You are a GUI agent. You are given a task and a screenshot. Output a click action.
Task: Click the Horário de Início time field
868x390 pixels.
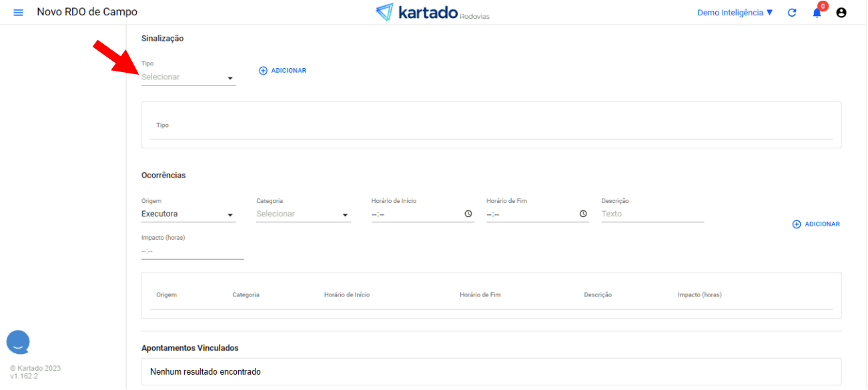[x=414, y=214]
